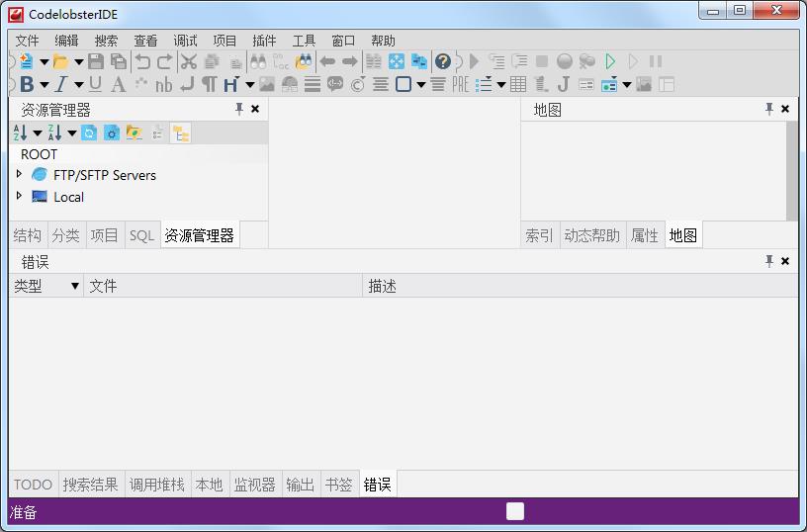Screen dimensions: 807x532
Task: Open the Italic dropdown arrow
Action: pyautogui.click(x=79, y=85)
